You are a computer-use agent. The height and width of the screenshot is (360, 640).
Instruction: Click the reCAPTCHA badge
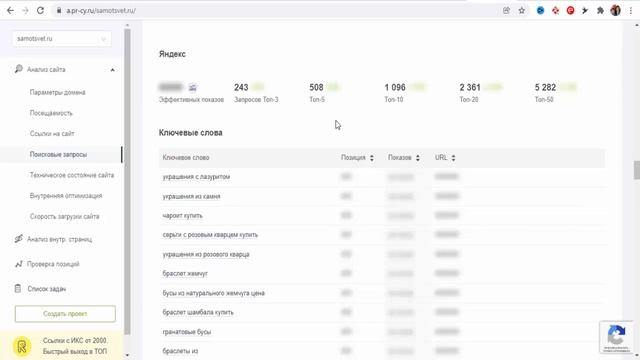(616, 337)
